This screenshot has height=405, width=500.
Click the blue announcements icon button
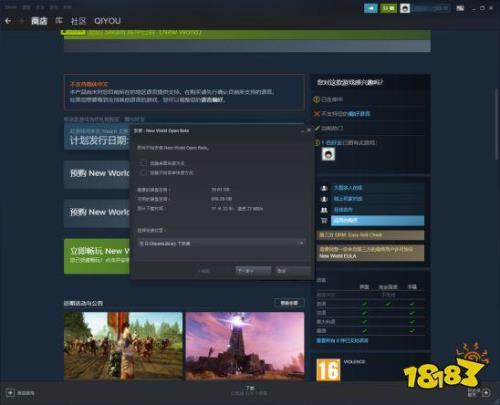(371, 8)
